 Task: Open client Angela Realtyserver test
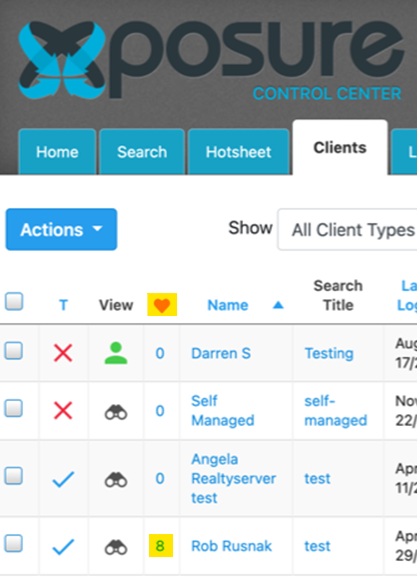click(x=234, y=478)
